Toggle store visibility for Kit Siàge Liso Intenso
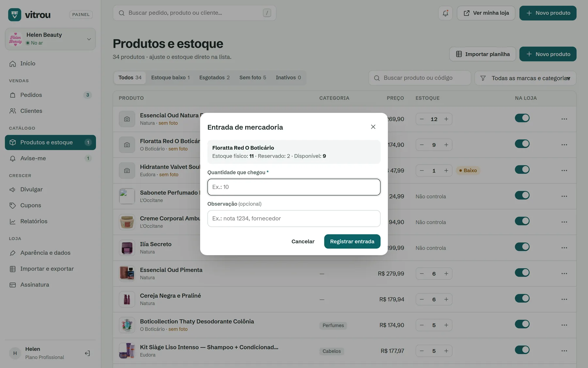The width and height of the screenshot is (588, 368). 522,350
